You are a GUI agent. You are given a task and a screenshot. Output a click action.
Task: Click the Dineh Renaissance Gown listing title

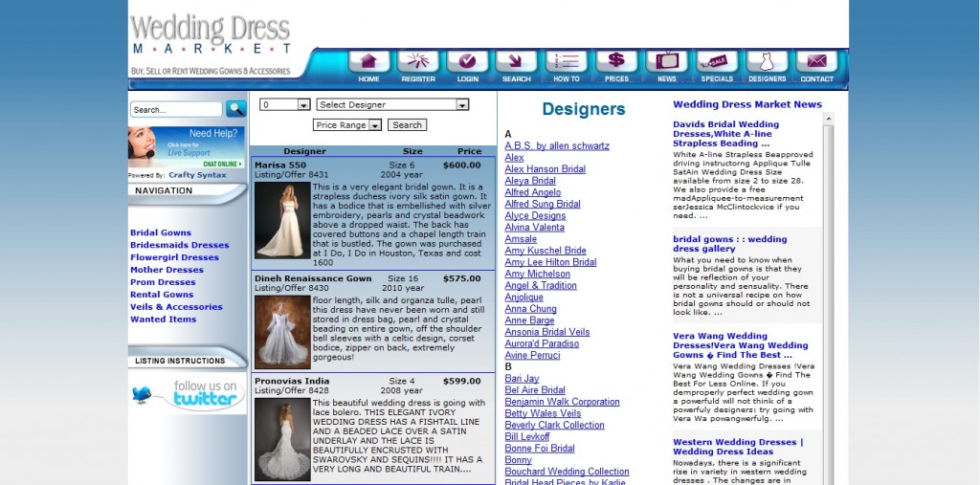coord(313,278)
